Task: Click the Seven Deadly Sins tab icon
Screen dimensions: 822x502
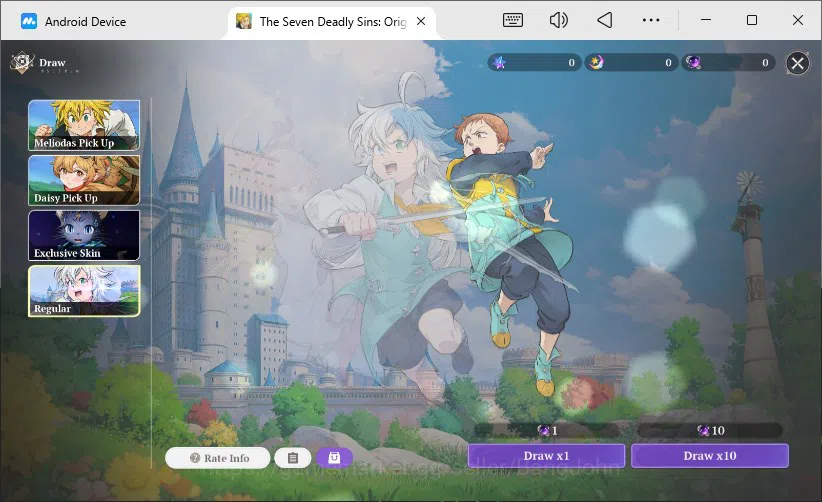Action: (x=244, y=21)
